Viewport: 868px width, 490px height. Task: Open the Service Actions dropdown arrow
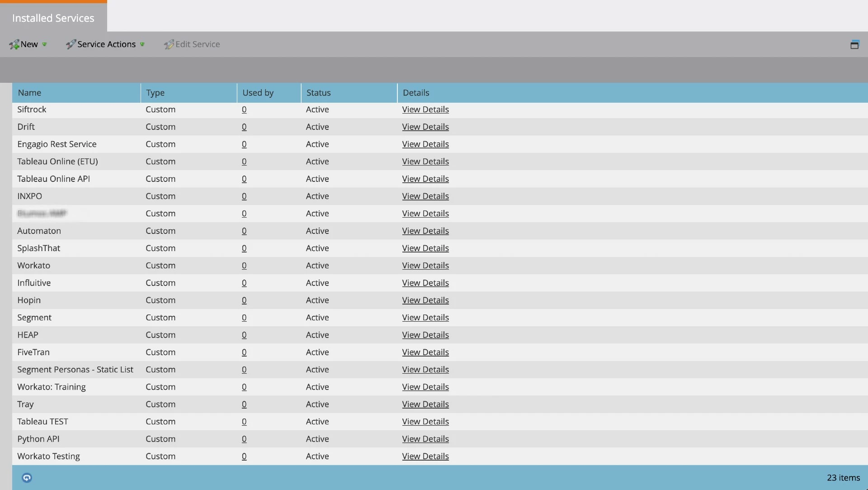click(142, 44)
